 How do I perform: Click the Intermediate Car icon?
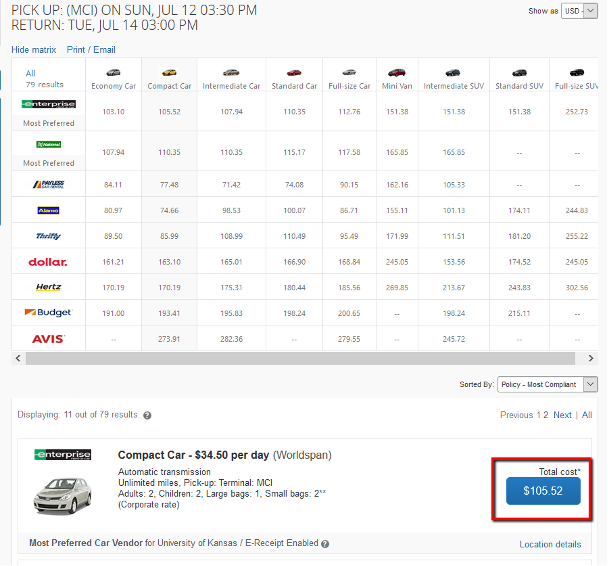pos(231,72)
